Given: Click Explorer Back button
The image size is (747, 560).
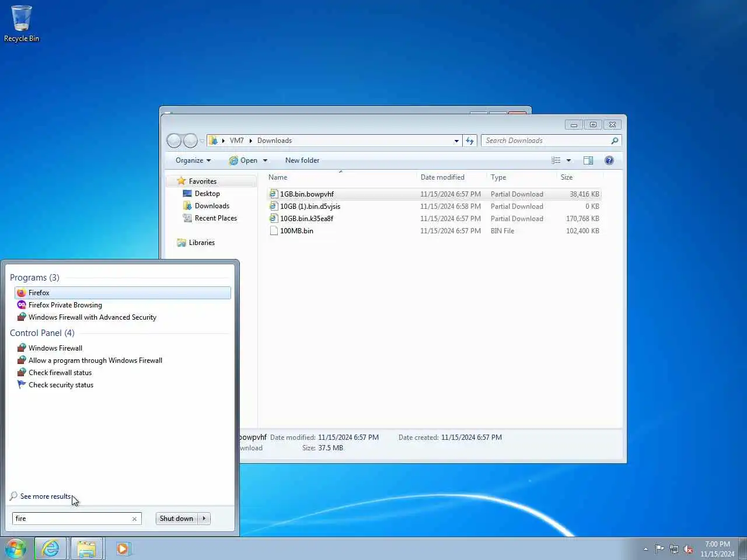Looking at the screenshot, I should tap(174, 141).
